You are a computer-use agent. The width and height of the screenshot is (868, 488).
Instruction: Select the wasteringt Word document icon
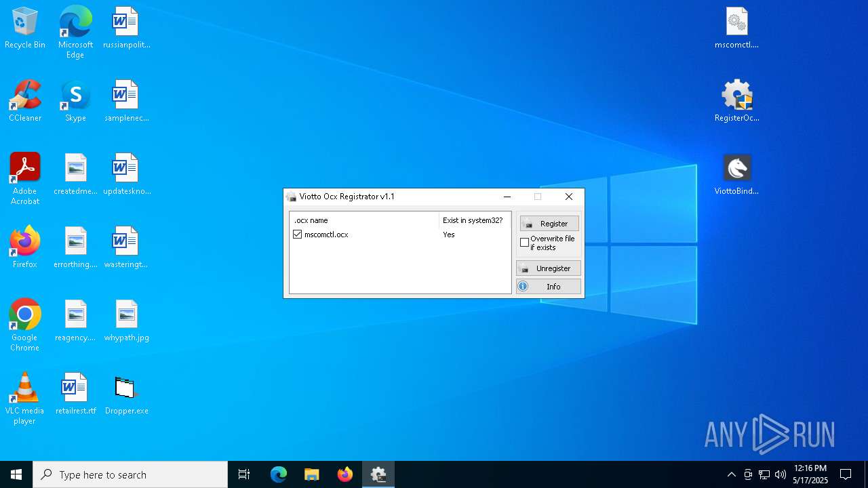(126, 247)
